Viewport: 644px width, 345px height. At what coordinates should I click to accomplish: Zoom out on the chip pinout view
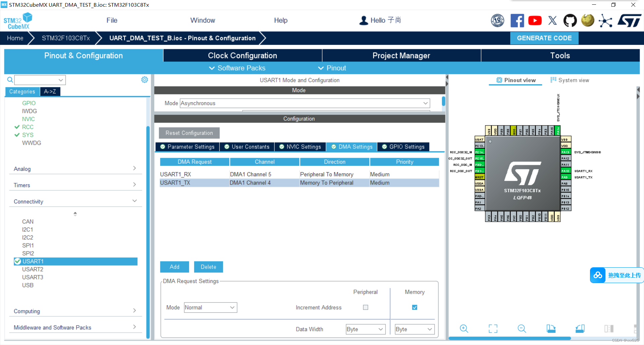[x=522, y=329]
